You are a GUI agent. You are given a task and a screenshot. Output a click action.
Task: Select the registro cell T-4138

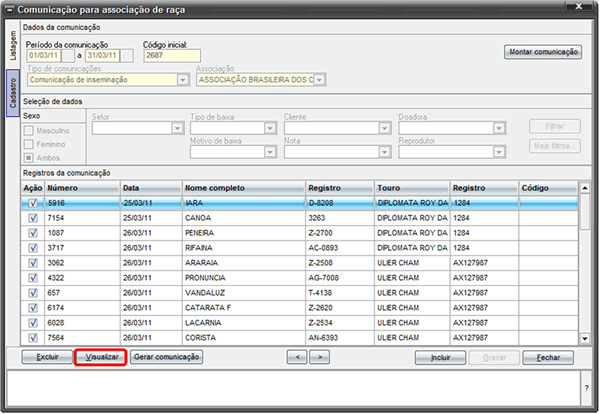(x=340, y=293)
